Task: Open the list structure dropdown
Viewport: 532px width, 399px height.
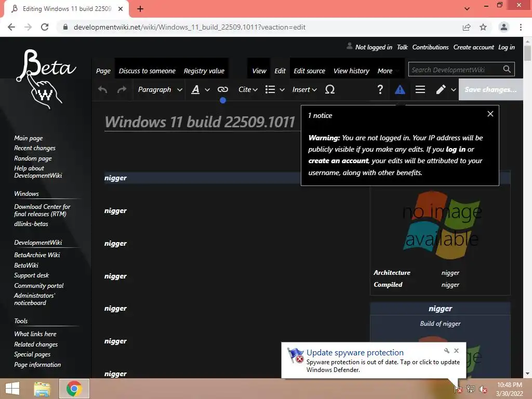Action: (x=275, y=89)
